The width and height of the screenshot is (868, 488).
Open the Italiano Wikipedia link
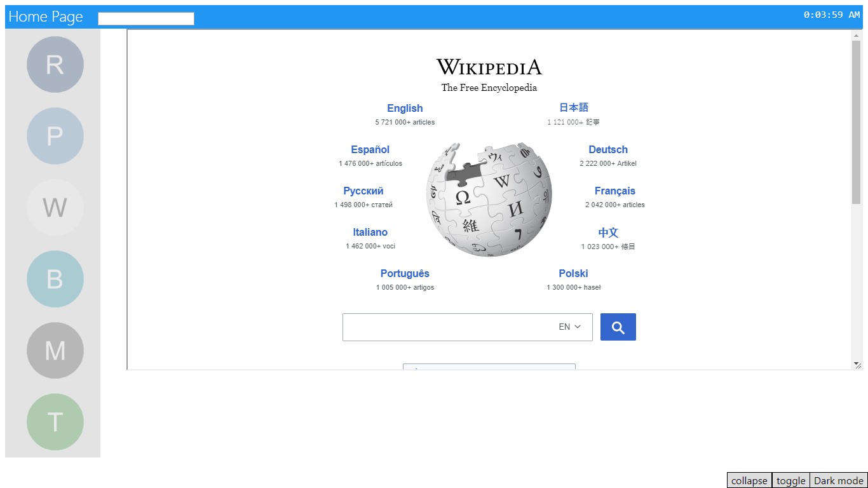point(370,232)
